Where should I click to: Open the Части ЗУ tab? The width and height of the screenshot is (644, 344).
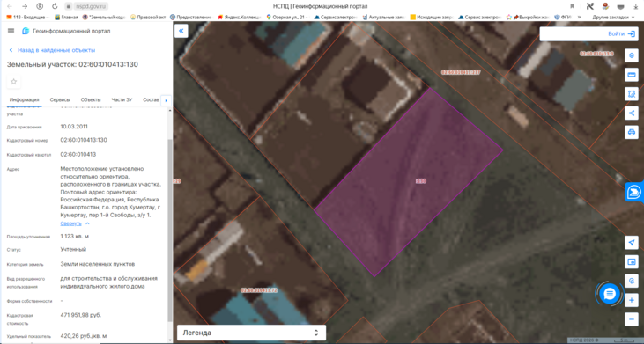click(x=122, y=99)
